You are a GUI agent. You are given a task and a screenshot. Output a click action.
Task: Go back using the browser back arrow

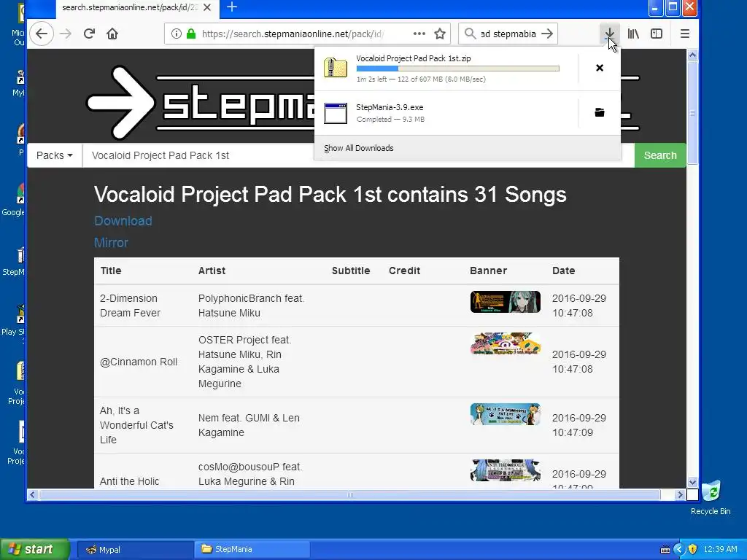tap(42, 34)
